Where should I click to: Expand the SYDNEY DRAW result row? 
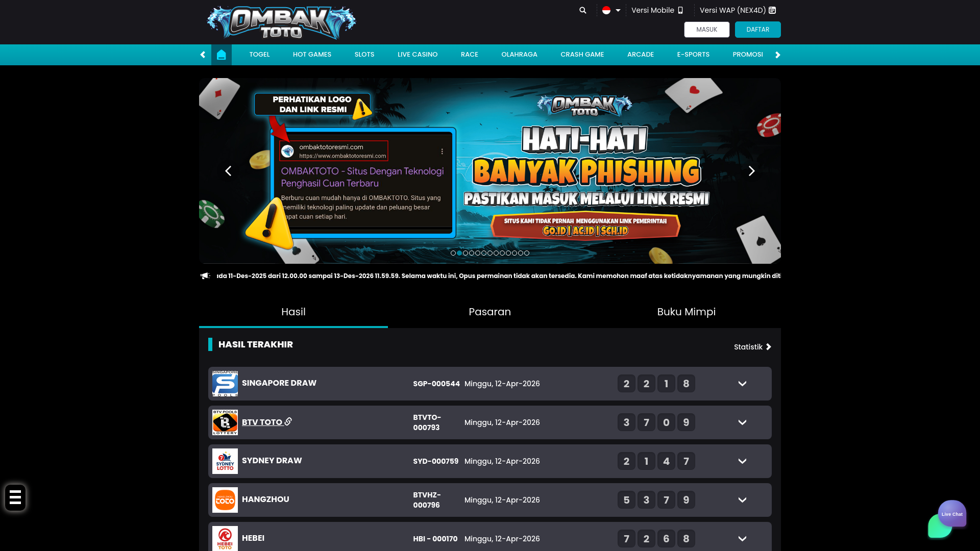click(742, 461)
